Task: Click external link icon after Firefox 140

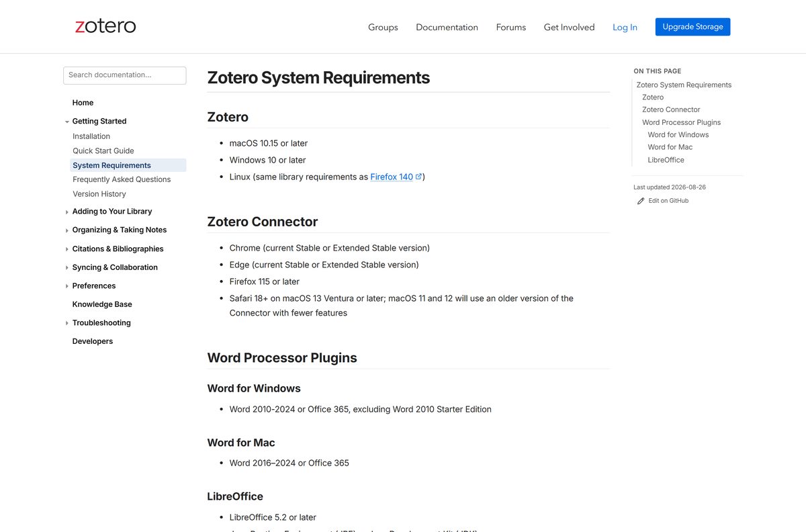Action: click(x=418, y=177)
